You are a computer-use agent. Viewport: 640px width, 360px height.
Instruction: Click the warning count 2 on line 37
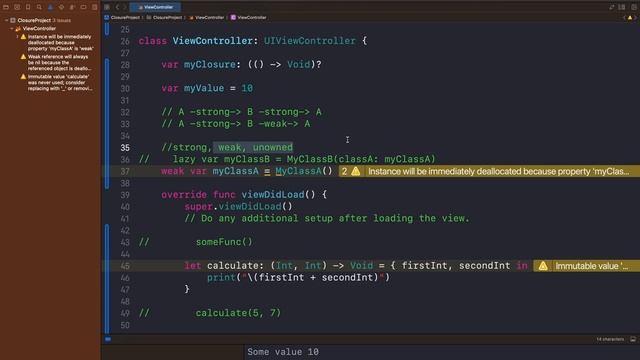coord(344,171)
